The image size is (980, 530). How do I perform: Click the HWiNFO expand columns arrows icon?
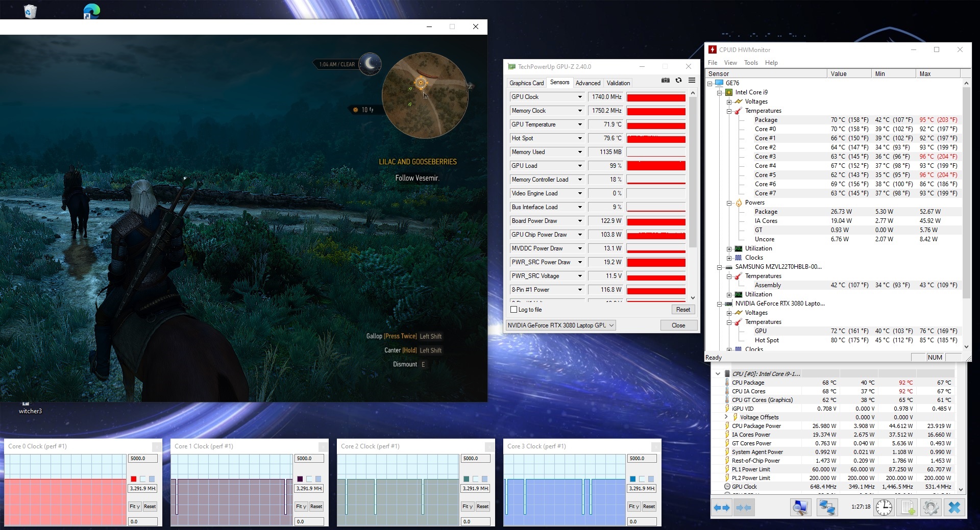[722, 508]
